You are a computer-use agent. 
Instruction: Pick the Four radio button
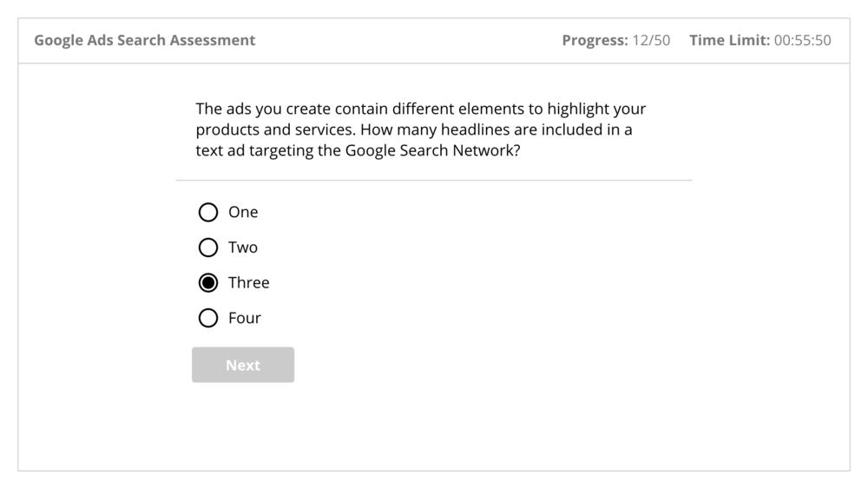click(x=208, y=319)
